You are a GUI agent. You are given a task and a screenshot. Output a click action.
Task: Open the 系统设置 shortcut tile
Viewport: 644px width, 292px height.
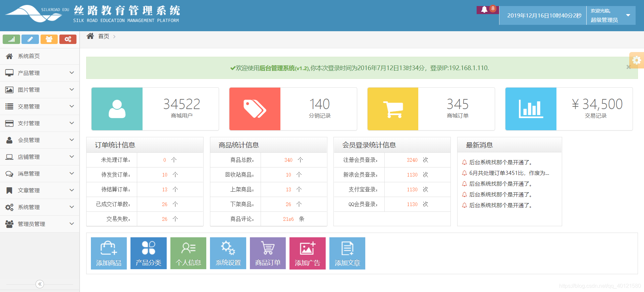point(228,253)
